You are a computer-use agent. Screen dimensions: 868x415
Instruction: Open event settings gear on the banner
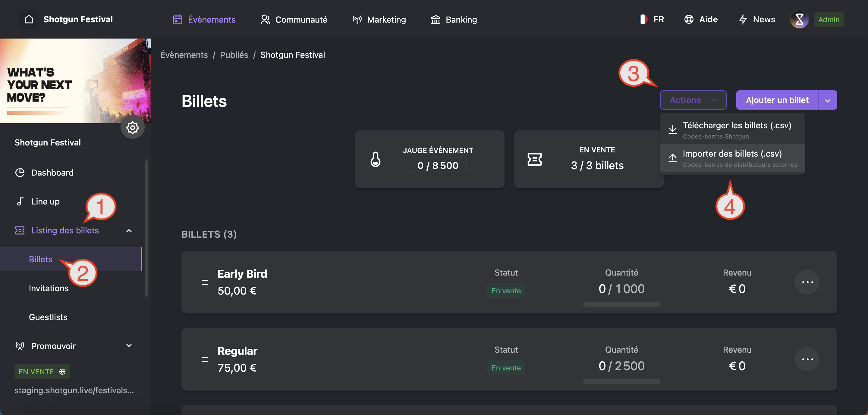tap(132, 127)
